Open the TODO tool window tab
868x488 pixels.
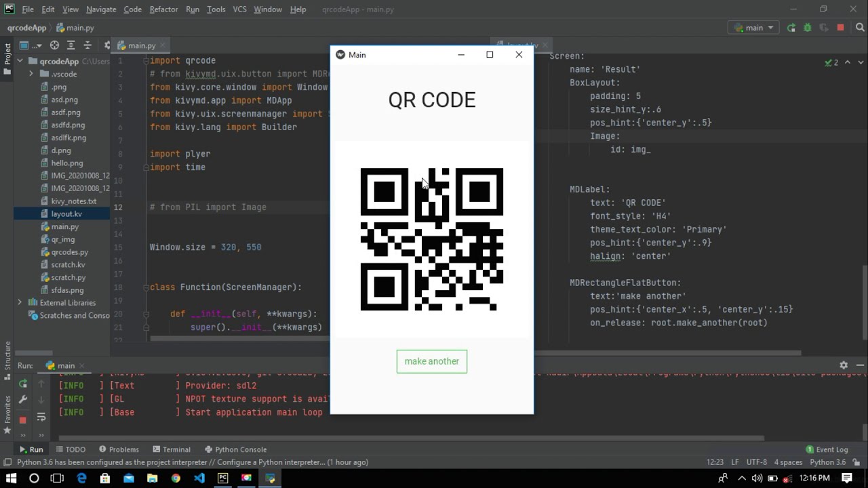point(71,449)
